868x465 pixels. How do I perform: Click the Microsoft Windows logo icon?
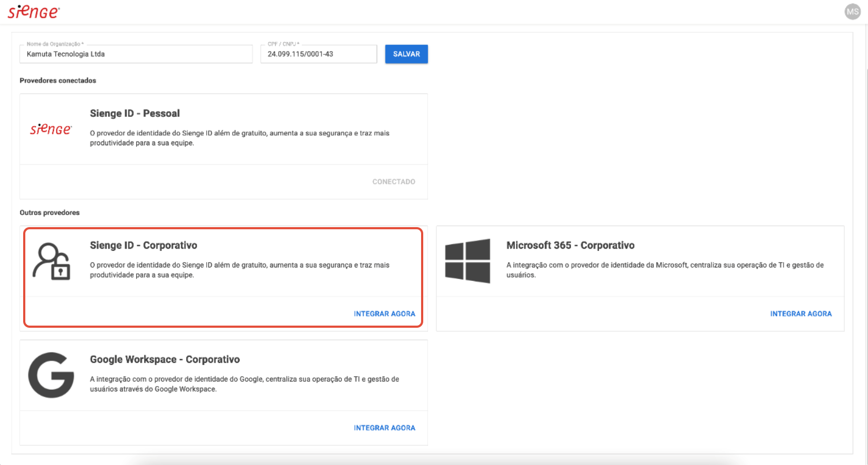pyautogui.click(x=467, y=261)
